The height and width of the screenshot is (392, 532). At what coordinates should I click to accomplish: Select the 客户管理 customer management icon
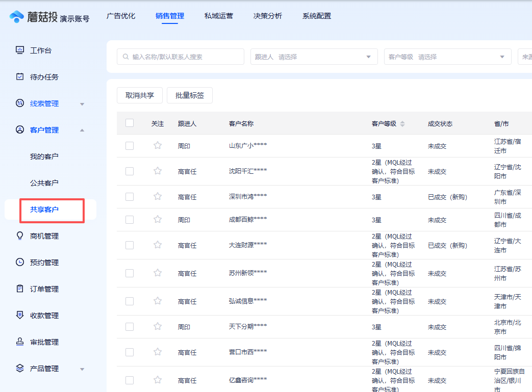tap(19, 129)
